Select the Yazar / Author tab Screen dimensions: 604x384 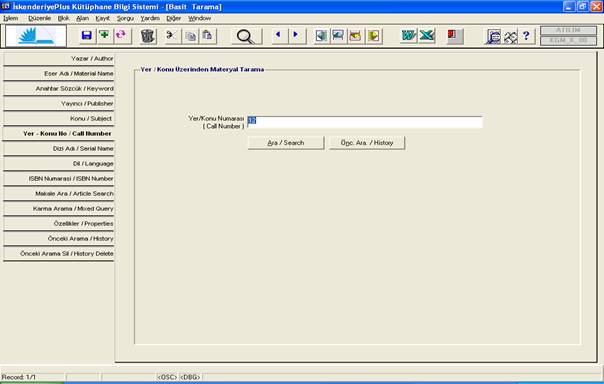coord(59,59)
